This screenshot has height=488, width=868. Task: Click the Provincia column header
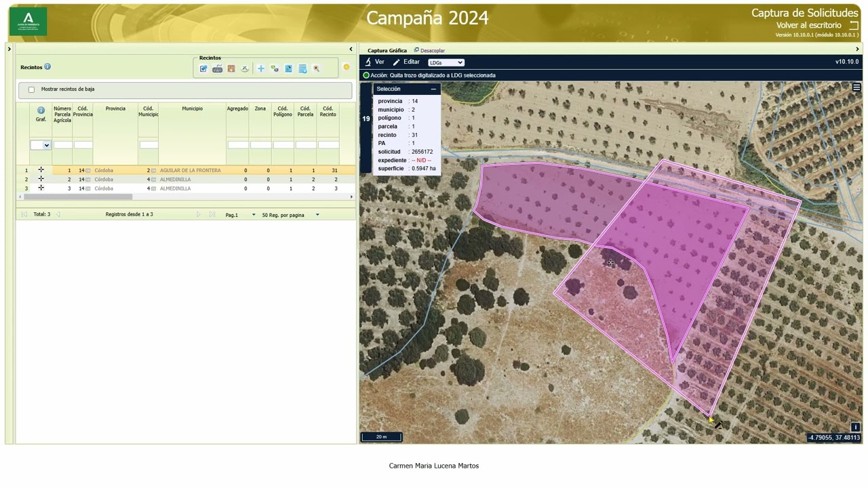pos(115,108)
